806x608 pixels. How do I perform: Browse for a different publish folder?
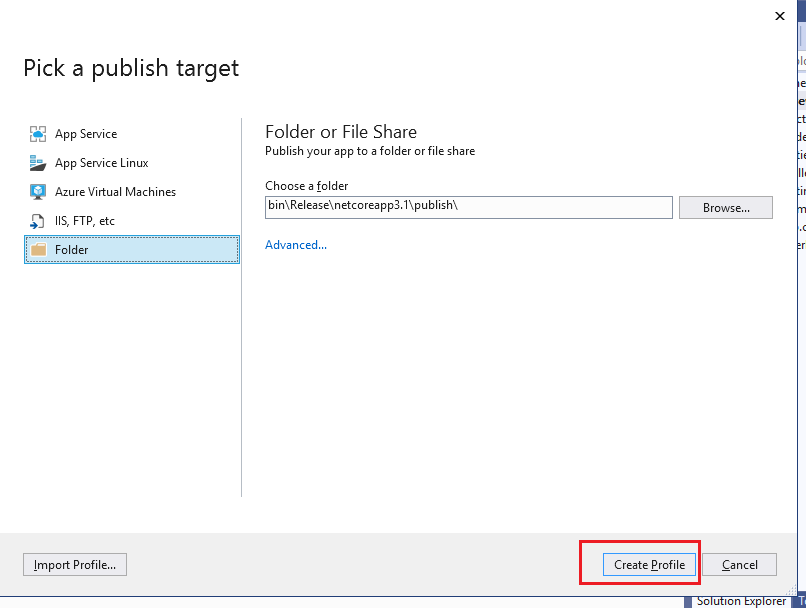click(x=725, y=207)
